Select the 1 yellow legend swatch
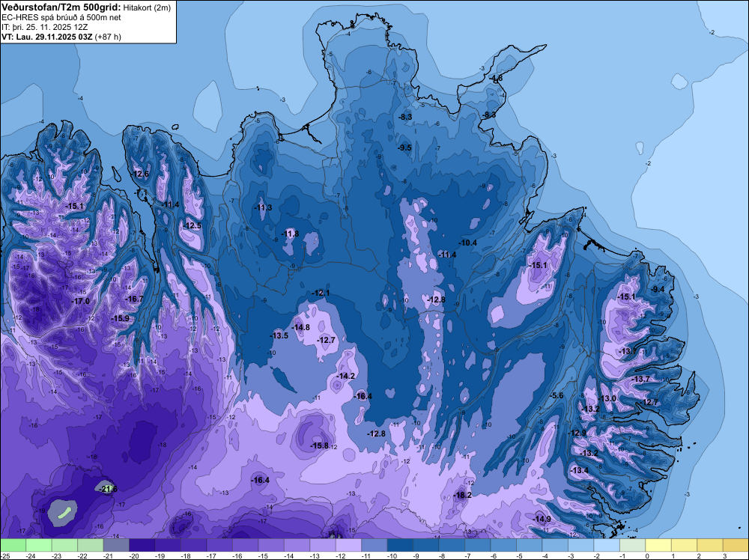Screen dimensions: 749x560 coord(684,545)
